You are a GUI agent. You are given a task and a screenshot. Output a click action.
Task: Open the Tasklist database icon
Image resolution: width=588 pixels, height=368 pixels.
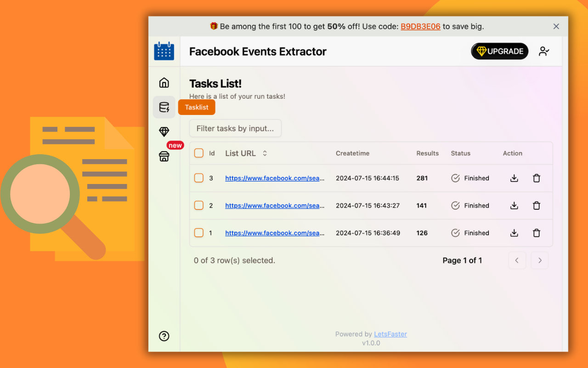[164, 107]
